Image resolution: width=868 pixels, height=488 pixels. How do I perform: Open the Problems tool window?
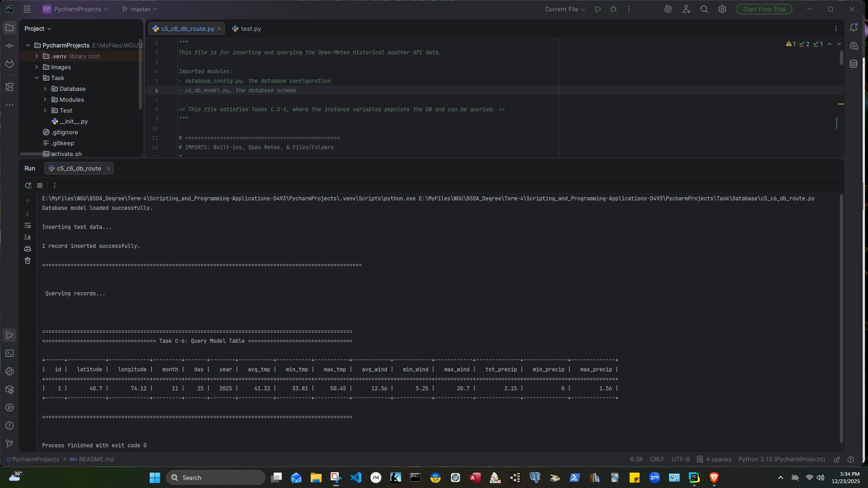[9, 426]
